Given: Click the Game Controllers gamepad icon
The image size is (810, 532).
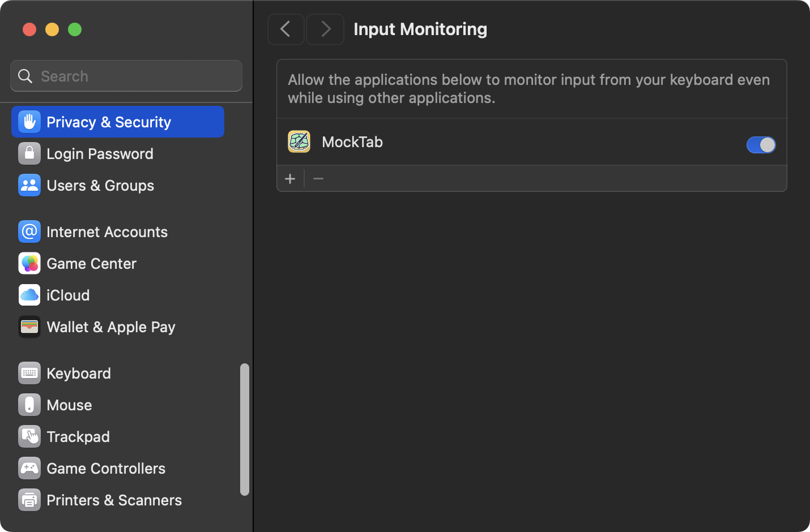Looking at the screenshot, I should click(x=29, y=468).
